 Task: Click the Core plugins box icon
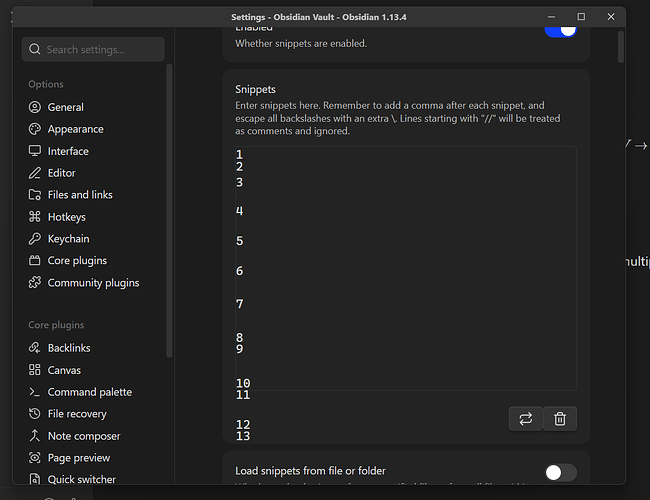tap(35, 261)
